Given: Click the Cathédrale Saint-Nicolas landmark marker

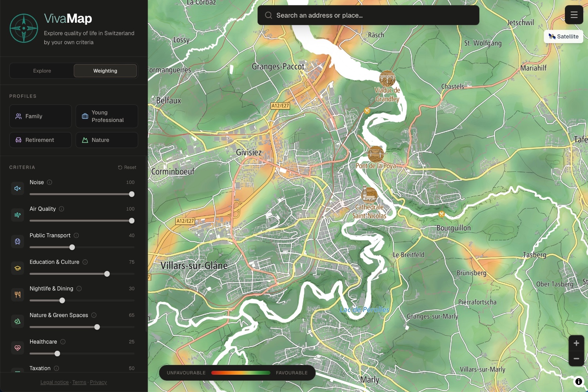Looking at the screenshot, I should click(x=369, y=194).
